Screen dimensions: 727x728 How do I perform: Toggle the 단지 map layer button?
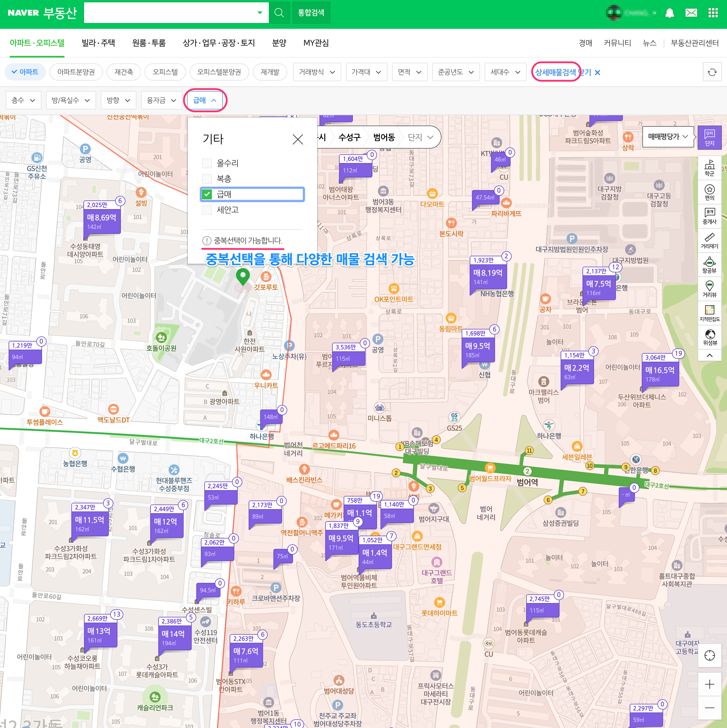709,138
